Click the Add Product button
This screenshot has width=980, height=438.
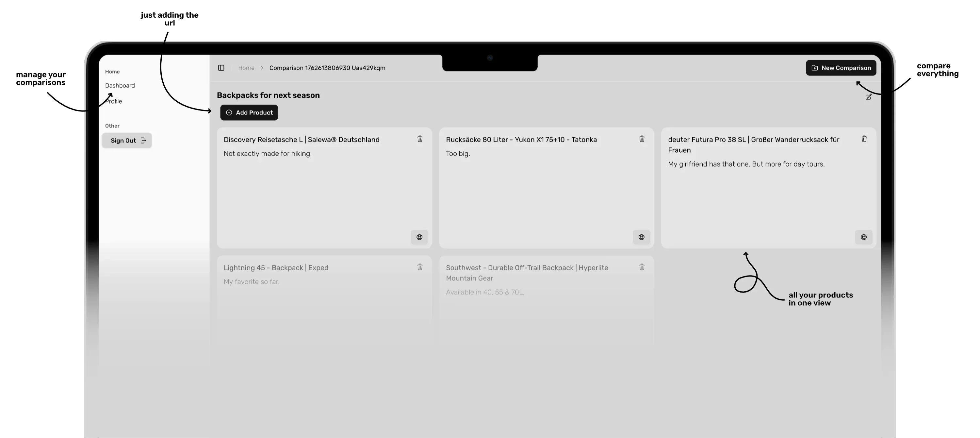(249, 113)
